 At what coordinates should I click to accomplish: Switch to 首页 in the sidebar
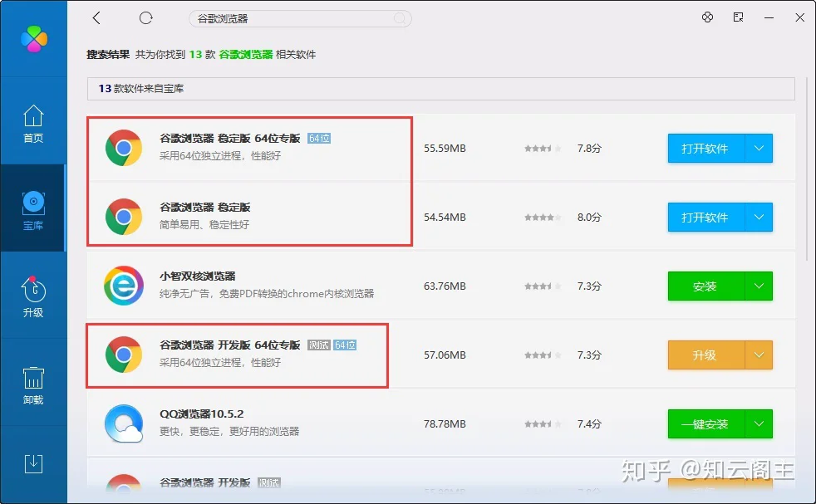click(x=33, y=124)
